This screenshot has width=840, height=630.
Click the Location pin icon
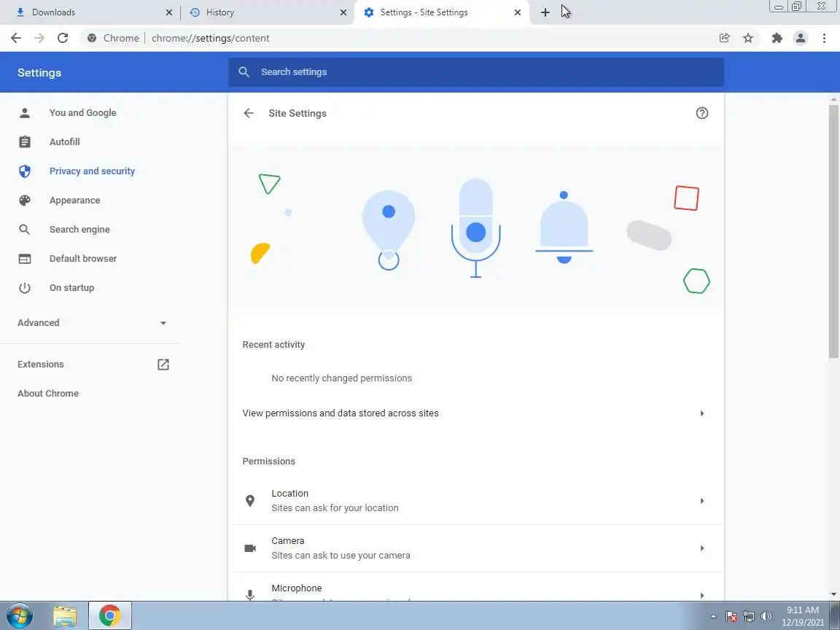click(249, 501)
